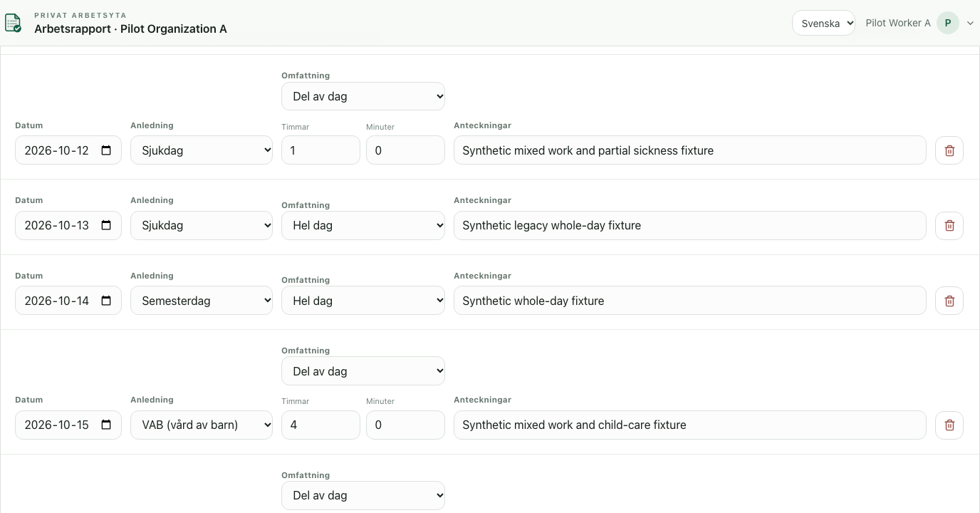Click the Pilot Worker A avatar
This screenshot has width=980, height=513.
[x=947, y=23]
